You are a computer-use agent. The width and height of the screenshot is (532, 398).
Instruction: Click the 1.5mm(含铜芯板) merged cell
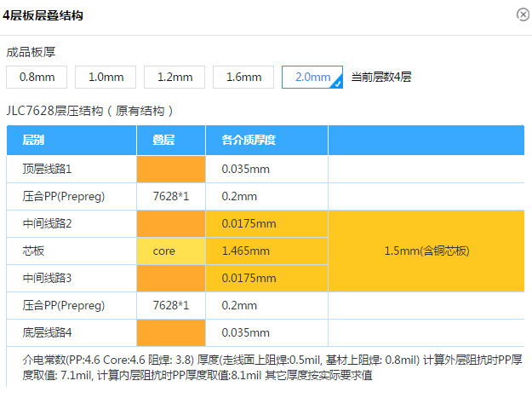click(426, 251)
